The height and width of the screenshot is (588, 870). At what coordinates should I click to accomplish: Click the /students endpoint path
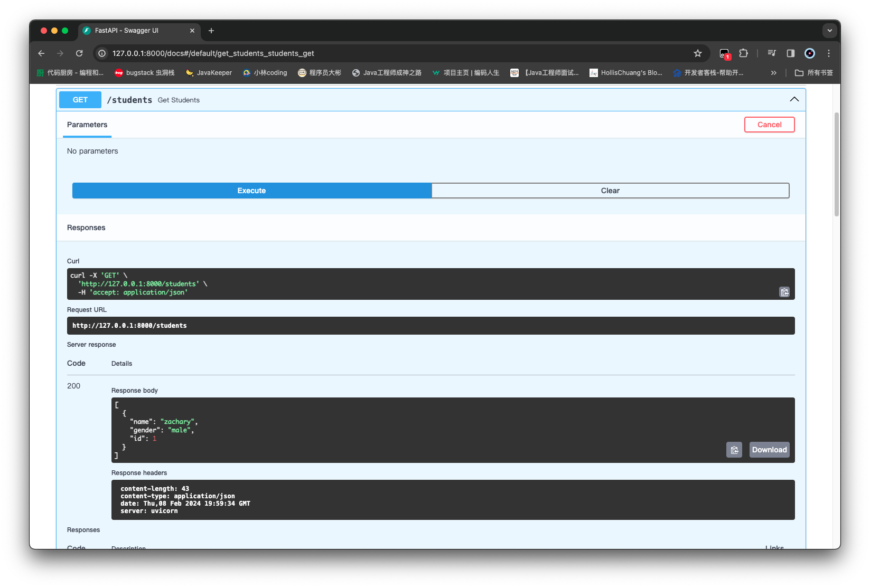tap(129, 100)
